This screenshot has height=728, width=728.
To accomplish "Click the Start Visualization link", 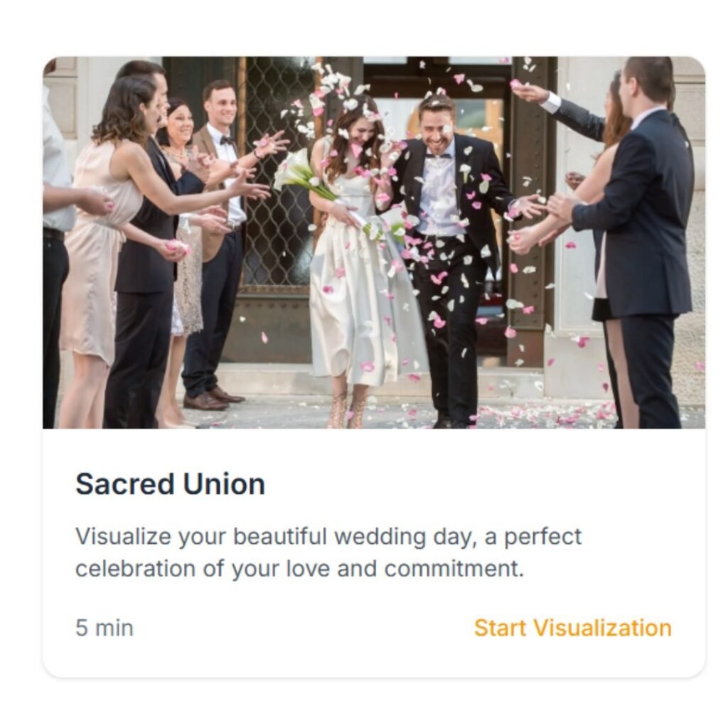I will pyautogui.click(x=572, y=628).
